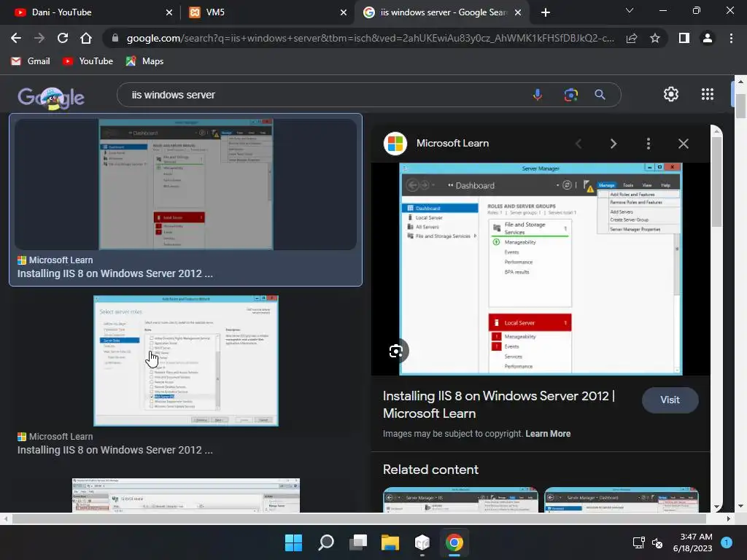The width and height of the screenshot is (747, 560).
Task: Open Server Manager - IIS related image
Action: [460, 499]
